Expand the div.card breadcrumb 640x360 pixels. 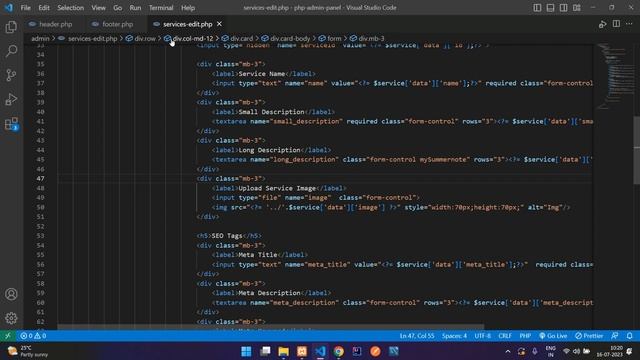(238, 38)
